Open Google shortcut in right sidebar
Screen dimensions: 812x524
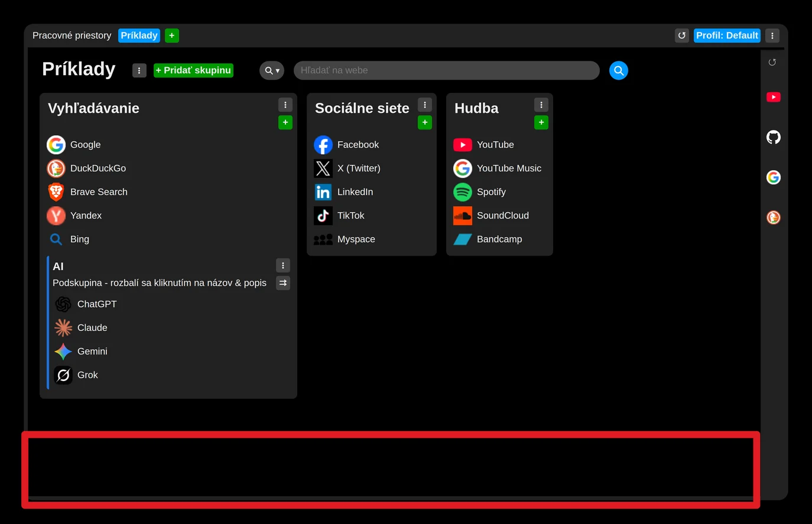(774, 177)
